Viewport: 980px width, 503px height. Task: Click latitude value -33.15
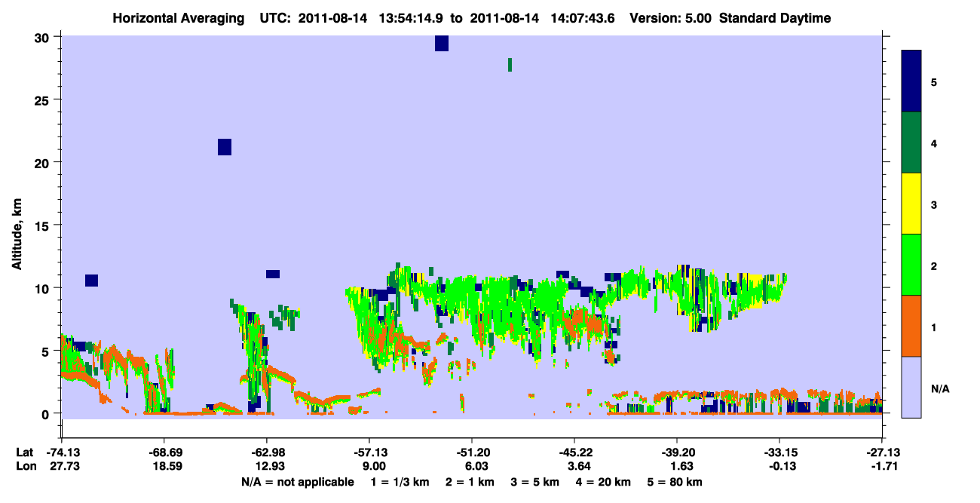(779, 452)
